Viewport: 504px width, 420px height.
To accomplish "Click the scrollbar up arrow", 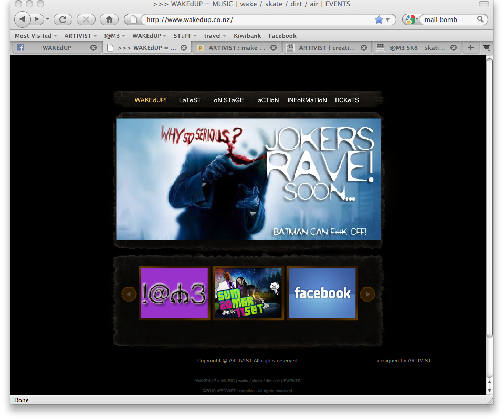I will pos(489,382).
